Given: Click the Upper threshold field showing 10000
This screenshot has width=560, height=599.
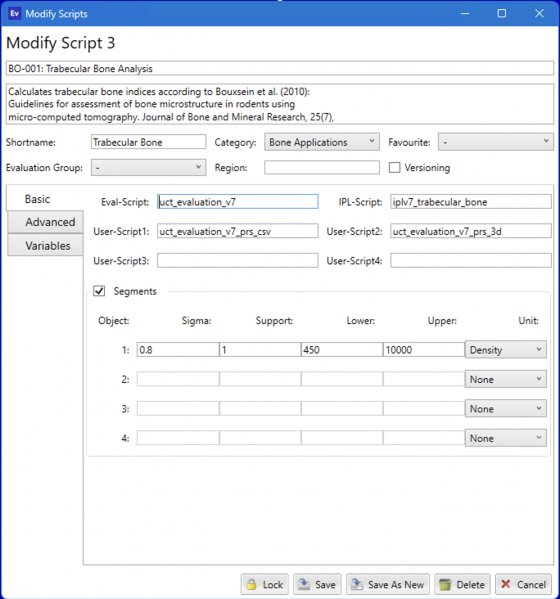Looking at the screenshot, I should (424, 350).
